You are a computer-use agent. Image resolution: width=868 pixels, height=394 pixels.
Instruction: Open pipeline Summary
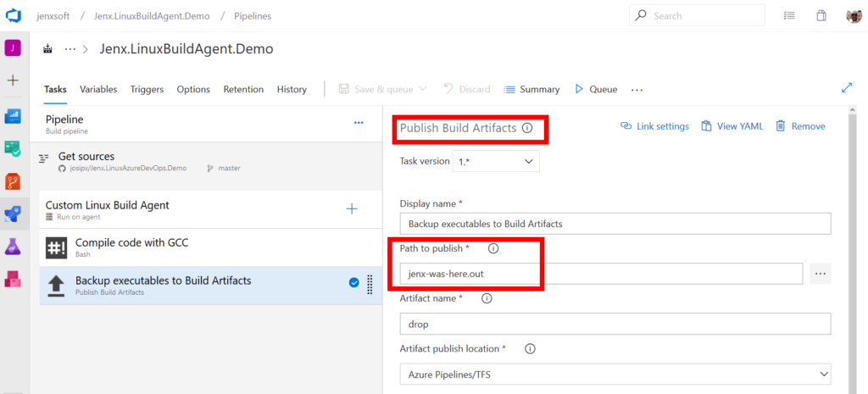point(532,89)
